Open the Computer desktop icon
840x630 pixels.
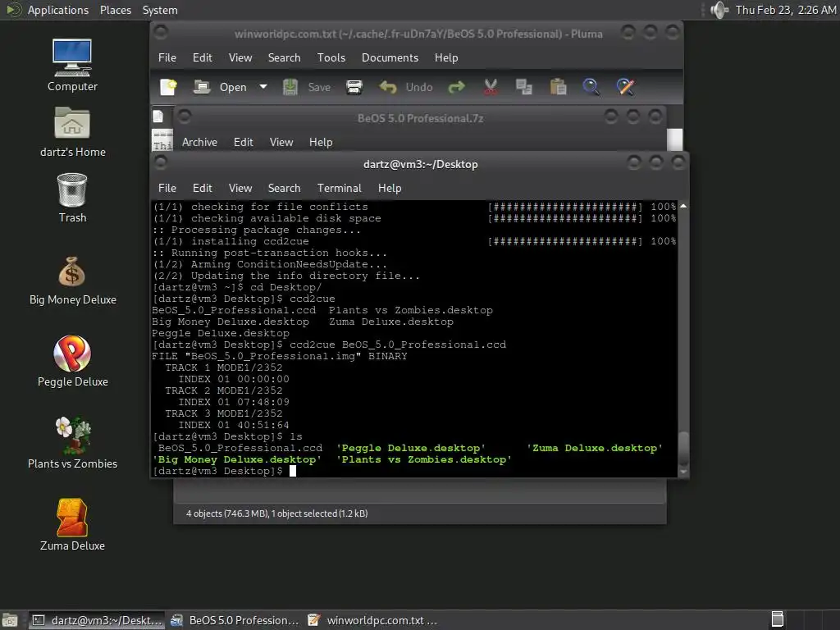point(72,65)
